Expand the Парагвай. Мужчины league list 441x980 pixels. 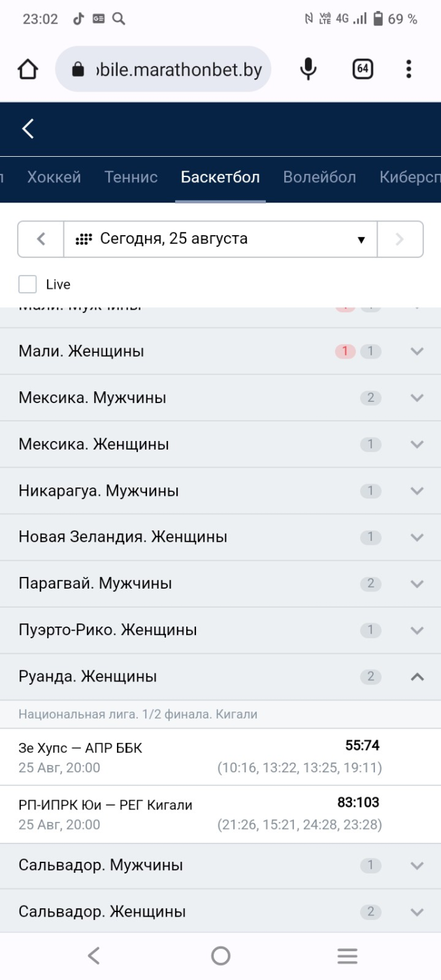(x=220, y=583)
